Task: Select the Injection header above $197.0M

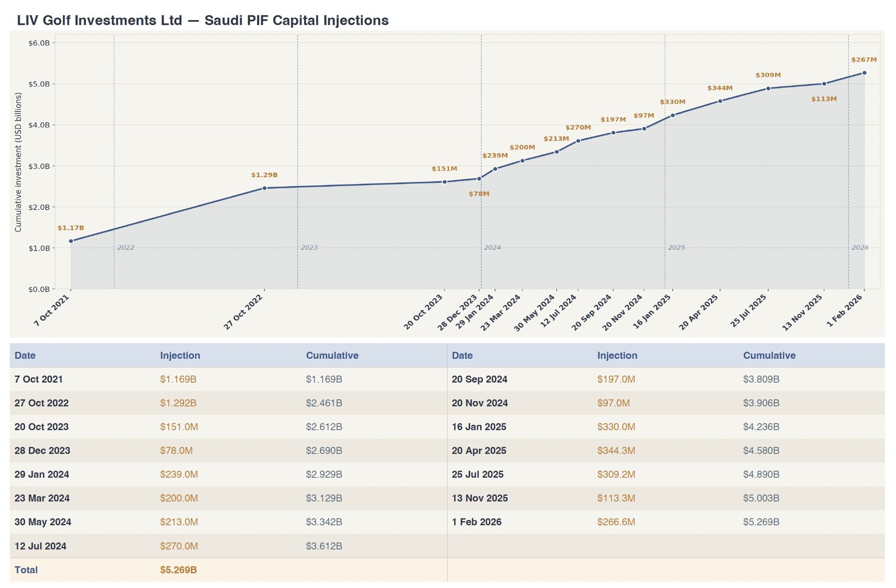Action: pyautogui.click(x=617, y=356)
